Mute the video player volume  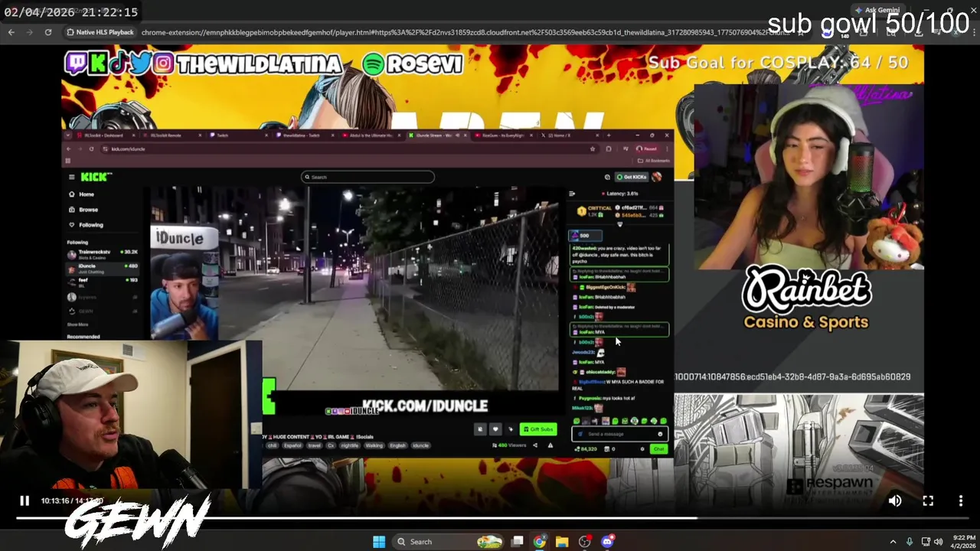click(895, 500)
